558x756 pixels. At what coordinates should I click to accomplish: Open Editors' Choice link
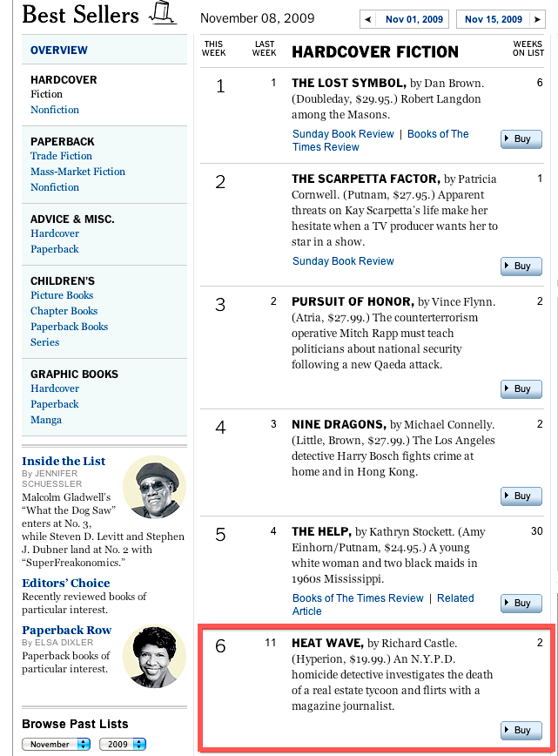pos(66,583)
